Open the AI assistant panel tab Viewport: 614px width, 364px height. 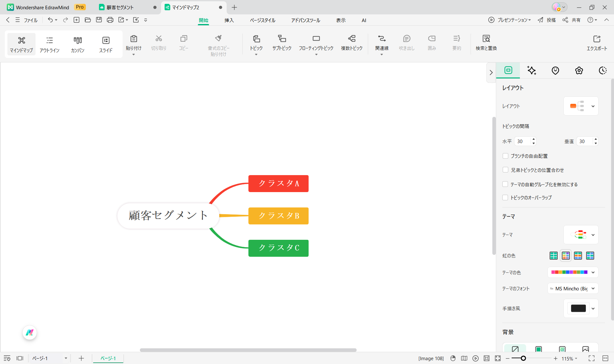(532, 70)
